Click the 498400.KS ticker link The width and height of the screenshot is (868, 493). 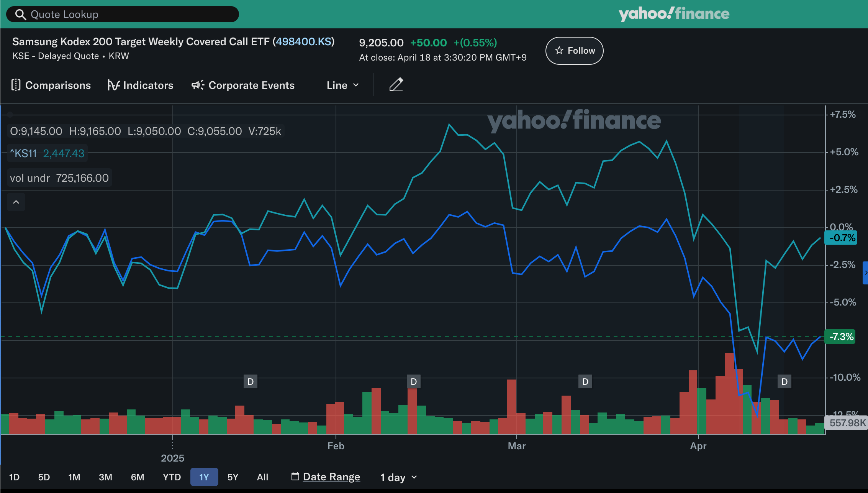[x=303, y=41]
